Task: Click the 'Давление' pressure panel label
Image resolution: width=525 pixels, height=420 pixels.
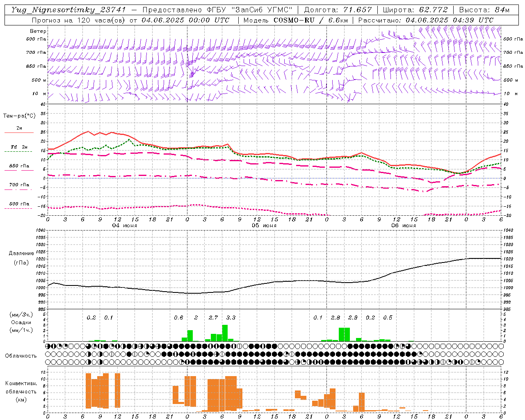Action: pos(21,253)
